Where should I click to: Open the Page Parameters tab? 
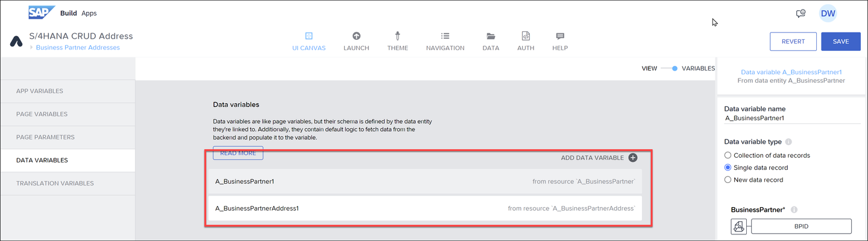click(x=68, y=137)
